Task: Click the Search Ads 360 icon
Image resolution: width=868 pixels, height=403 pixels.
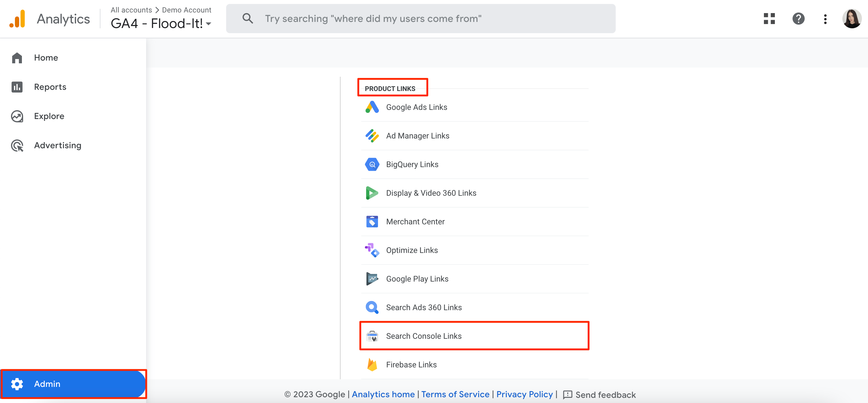Action: 372,308
